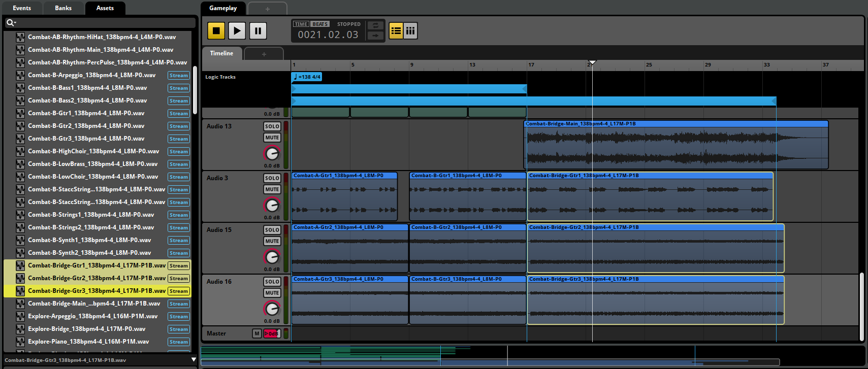Click waveform icon of Combat-B-Gtr3 file
Screen dimensions: 868x369
(x=20, y=139)
